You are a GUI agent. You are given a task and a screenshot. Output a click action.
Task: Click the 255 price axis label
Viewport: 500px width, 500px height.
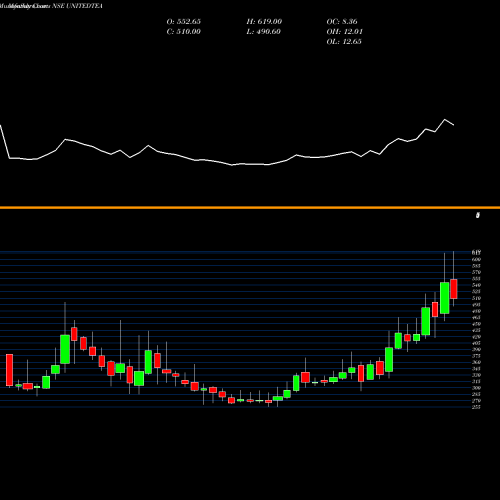(476, 407)
